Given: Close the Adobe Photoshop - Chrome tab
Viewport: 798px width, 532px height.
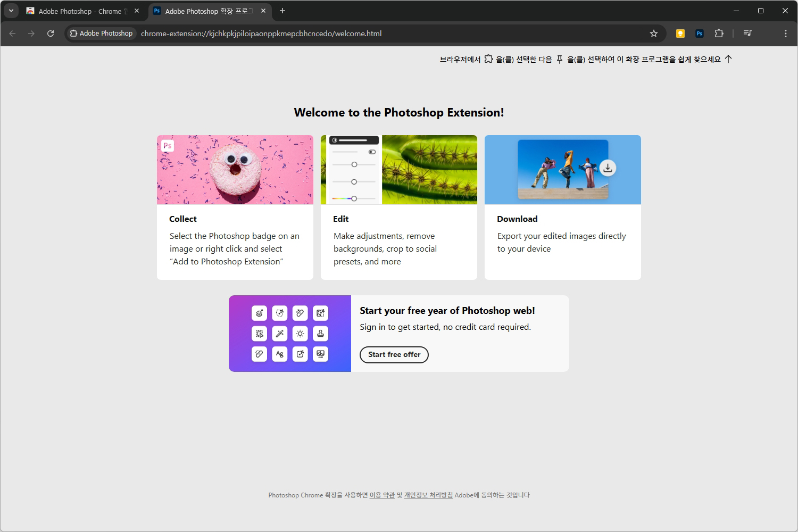Looking at the screenshot, I should 136,11.
